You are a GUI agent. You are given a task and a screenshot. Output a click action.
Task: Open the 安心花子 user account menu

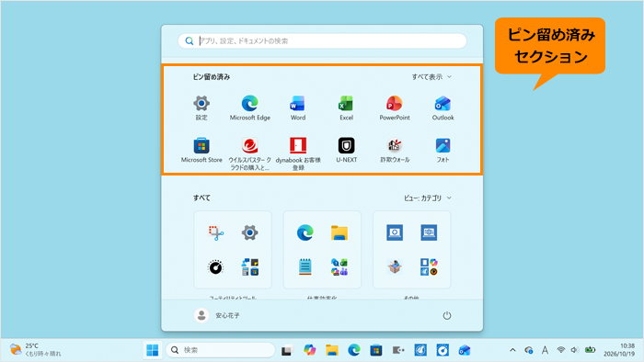217,315
